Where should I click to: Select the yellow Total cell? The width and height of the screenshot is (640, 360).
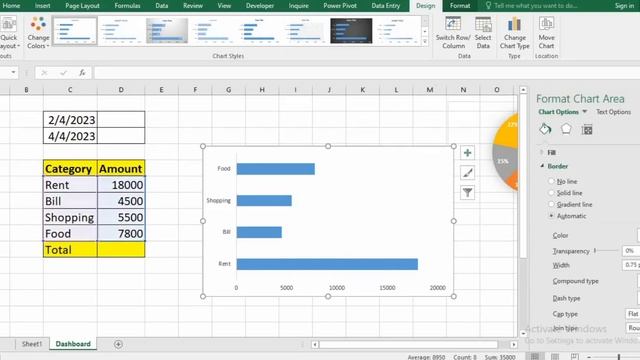pos(70,249)
